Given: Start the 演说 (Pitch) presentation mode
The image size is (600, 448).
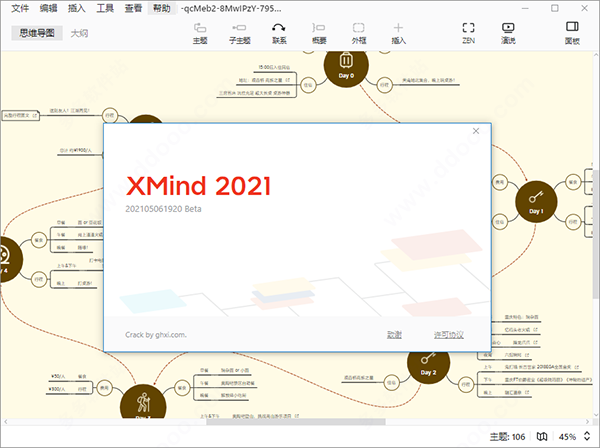Looking at the screenshot, I should pyautogui.click(x=508, y=33).
